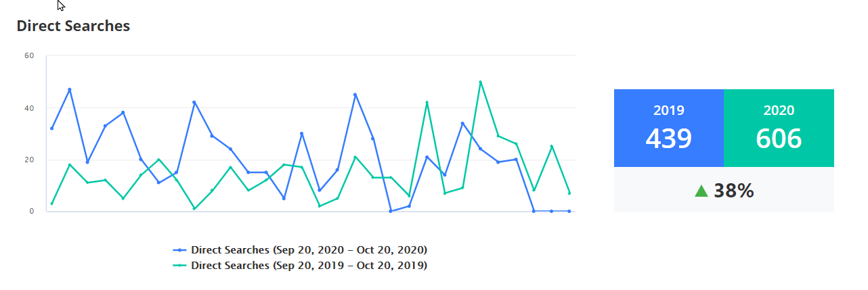868x290 pixels.
Task: Click the highest point on the green line
Action: (480, 82)
